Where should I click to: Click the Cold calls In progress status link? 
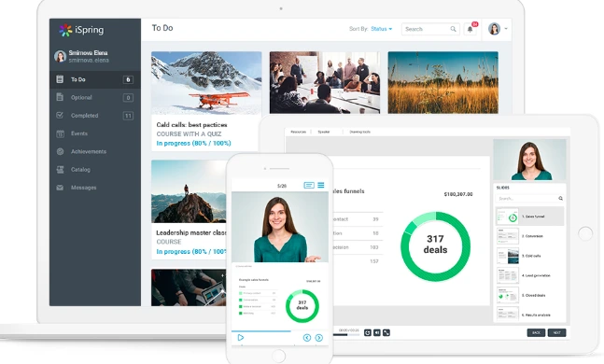coord(194,144)
